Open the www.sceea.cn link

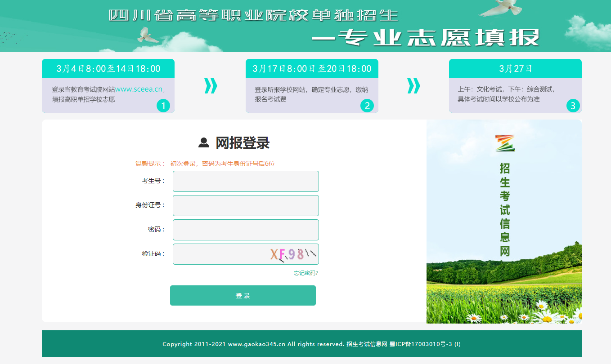coord(139,89)
